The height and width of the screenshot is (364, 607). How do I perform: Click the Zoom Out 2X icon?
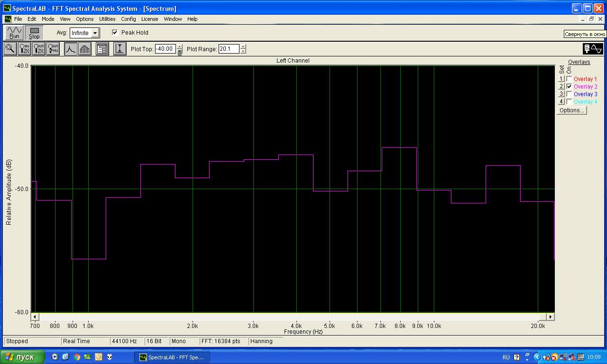coord(39,49)
